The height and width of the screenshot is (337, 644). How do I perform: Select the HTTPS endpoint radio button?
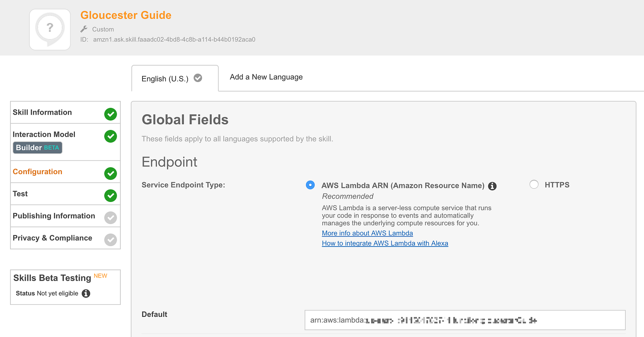coord(534,185)
